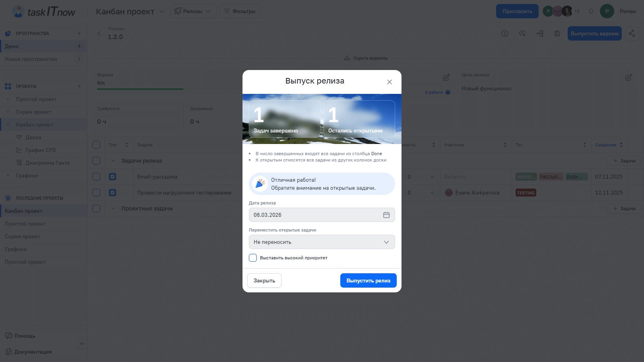Viewport: 644px width, 362px height.
Task: Expand the Релизы dropdown in header
Action: (x=193, y=11)
